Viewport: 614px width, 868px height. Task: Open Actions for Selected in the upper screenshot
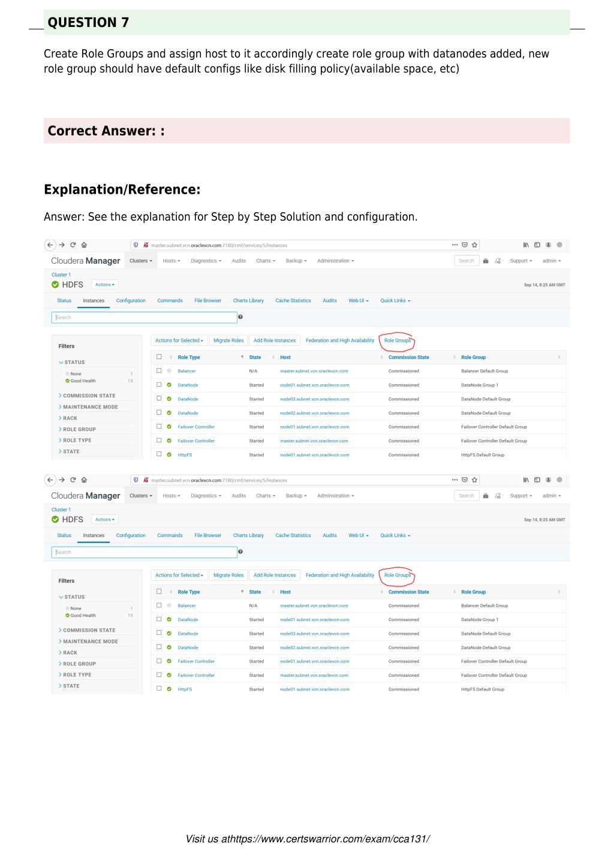click(179, 340)
